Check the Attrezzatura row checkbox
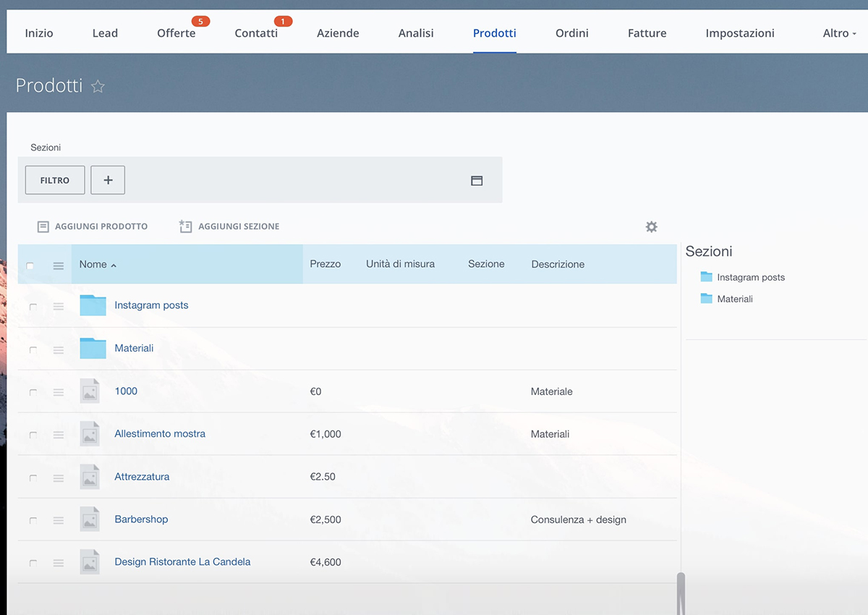The width and height of the screenshot is (868, 615). pos(33,478)
